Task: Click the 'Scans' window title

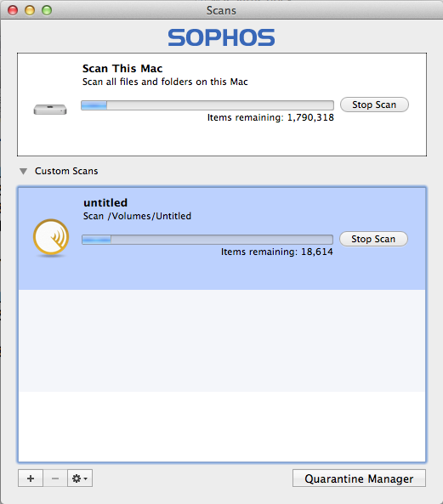Action: [221, 10]
